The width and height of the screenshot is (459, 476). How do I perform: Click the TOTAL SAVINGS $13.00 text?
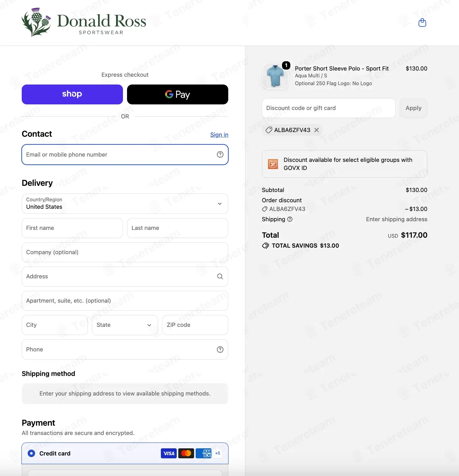coord(305,246)
